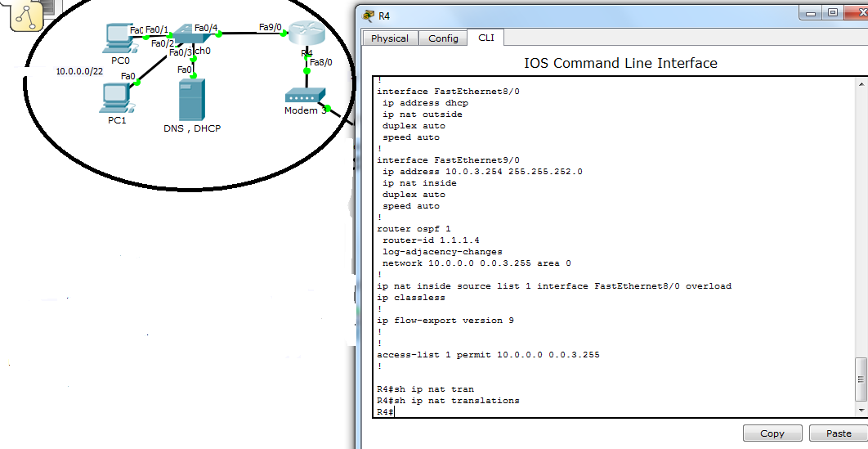The image size is (868, 449).
Task: Click the DNS, DHCP server icon
Action: coord(191,101)
